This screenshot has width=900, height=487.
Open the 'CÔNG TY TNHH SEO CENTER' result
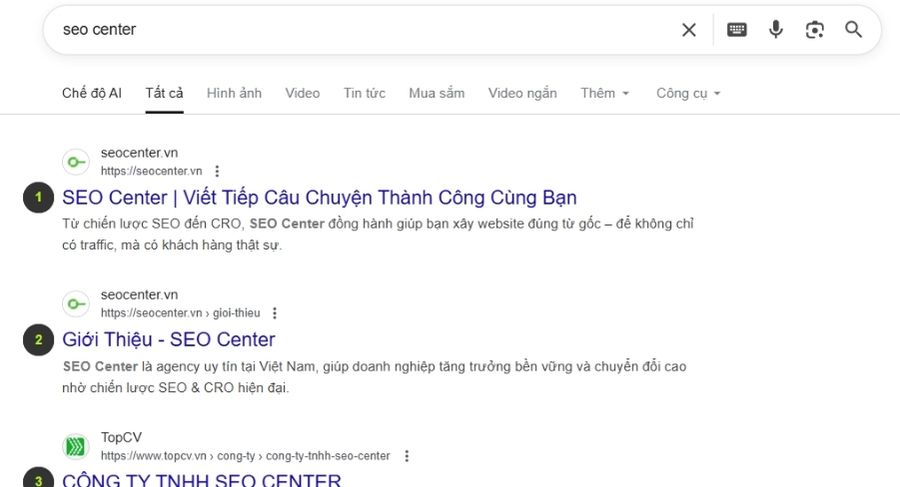[x=201, y=480]
